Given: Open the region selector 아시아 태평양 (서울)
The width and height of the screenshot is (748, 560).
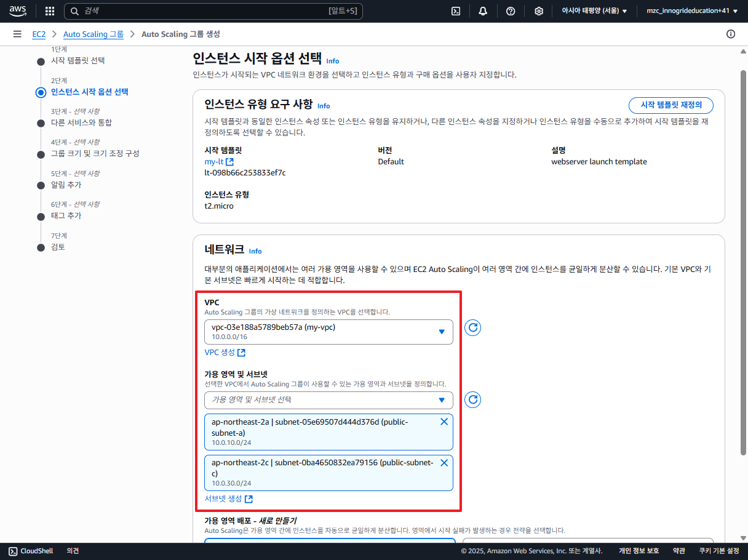Looking at the screenshot, I should (x=594, y=11).
